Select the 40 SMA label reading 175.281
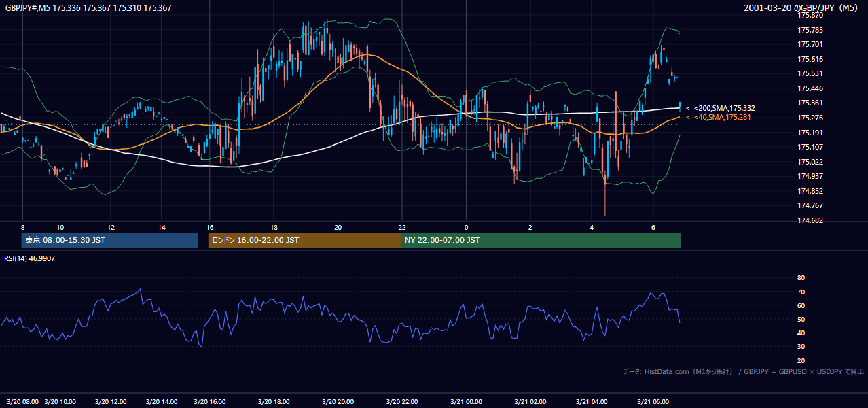Image resolution: width=868 pixels, height=408 pixels. 720,118
